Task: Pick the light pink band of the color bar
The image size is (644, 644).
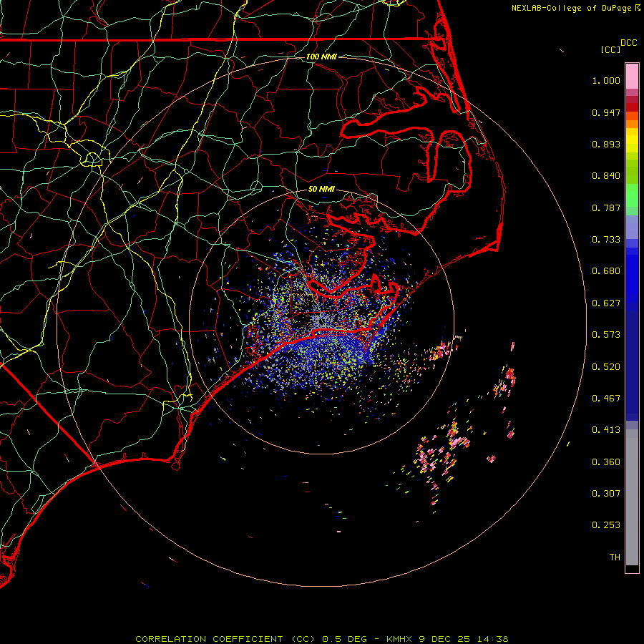Action: [632, 77]
